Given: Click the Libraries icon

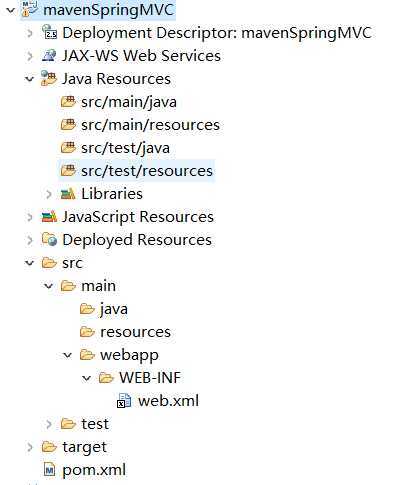Looking at the screenshot, I should click(x=68, y=194).
